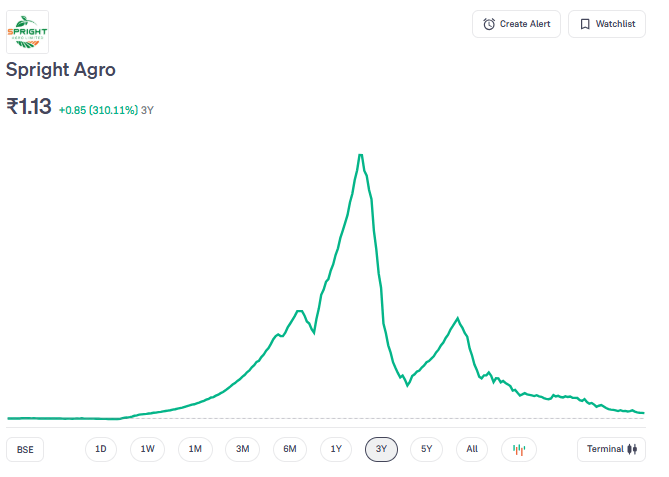The image size is (669, 477).
Task: Toggle the candlestick chart view icon
Action: 519,449
